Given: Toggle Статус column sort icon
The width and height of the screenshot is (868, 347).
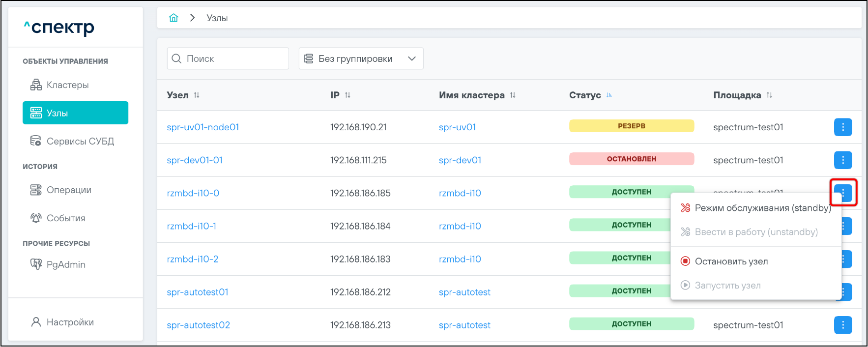Looking at the screenshot, I should tap(609, 95).
